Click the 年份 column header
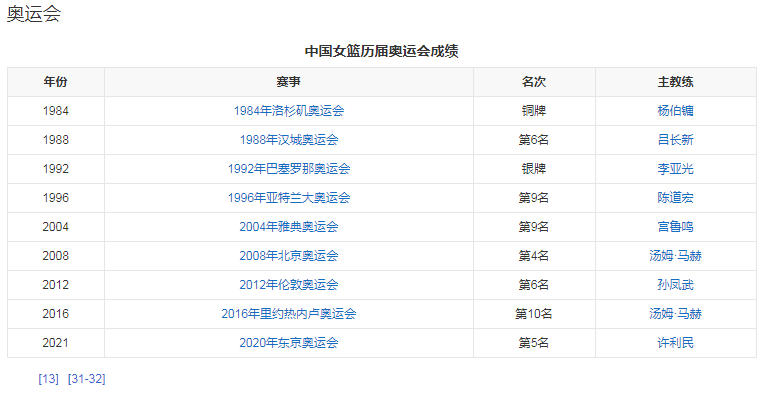 [55, 82]
